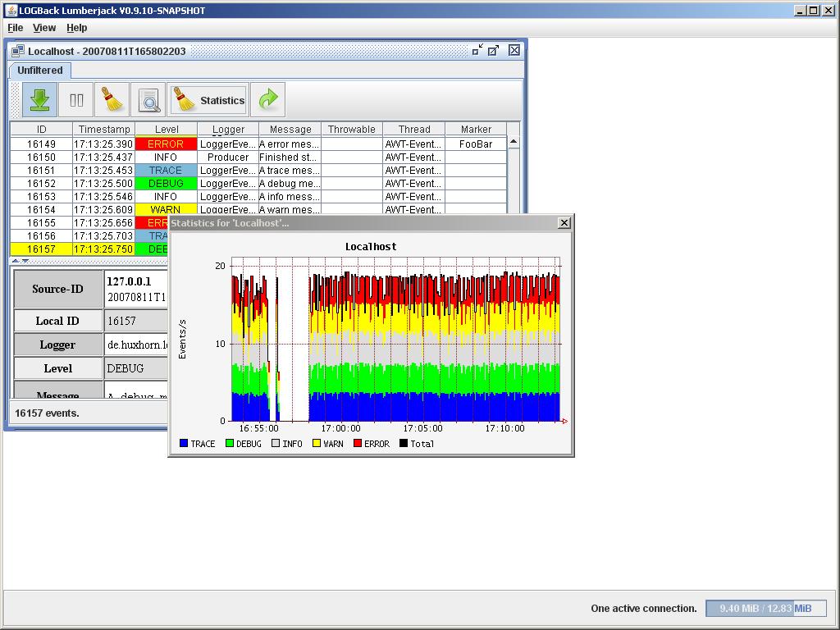Viewport: 840px width, 630px height.
Task: Toggle the scroll-to-bottom green arrow button
Action: (x=39, y=100)
